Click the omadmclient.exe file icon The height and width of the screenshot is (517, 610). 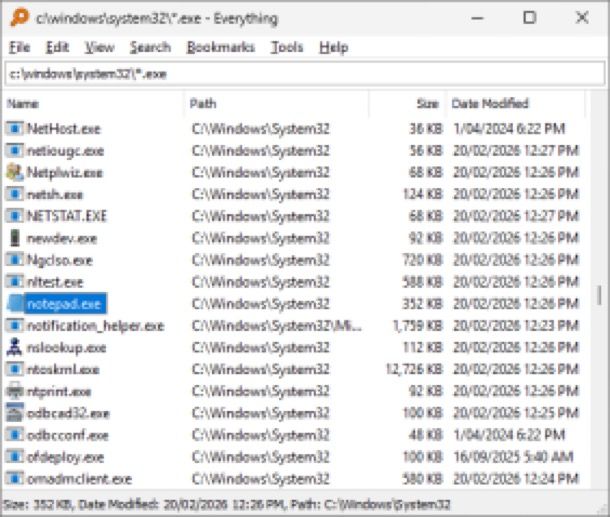(x=15, y=478)
